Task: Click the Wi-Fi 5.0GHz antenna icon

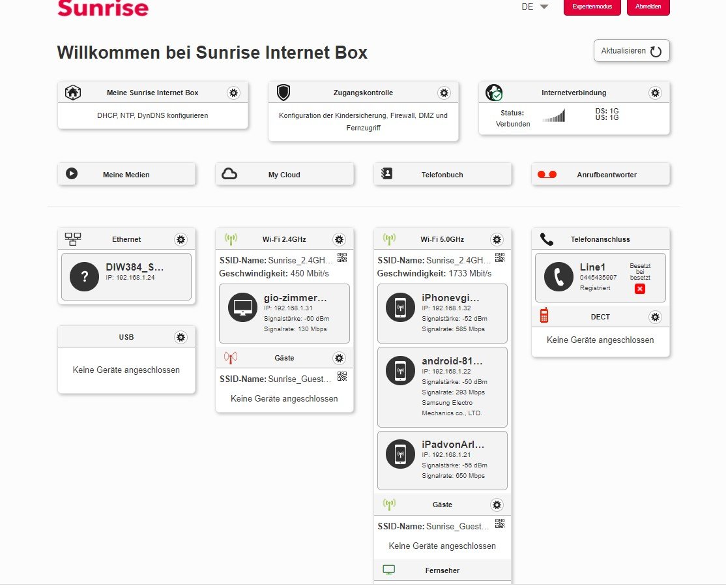Action: (x=389, y=239)
